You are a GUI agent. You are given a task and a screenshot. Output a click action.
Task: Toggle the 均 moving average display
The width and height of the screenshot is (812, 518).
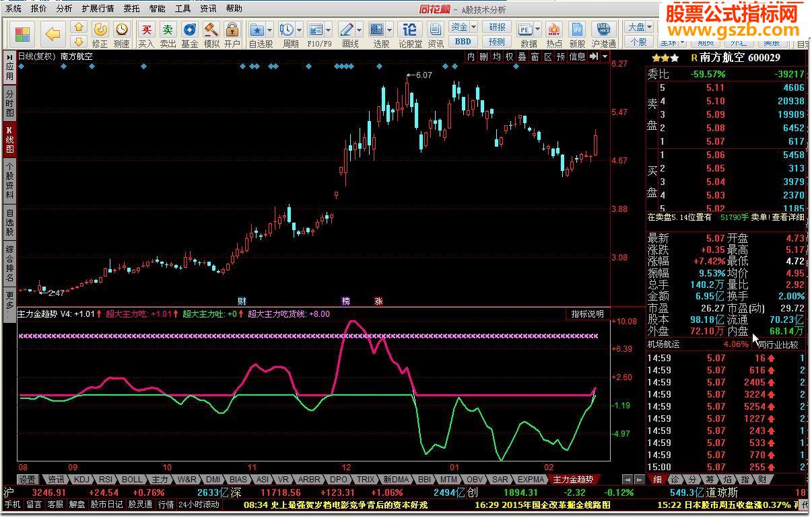point(496,57)
